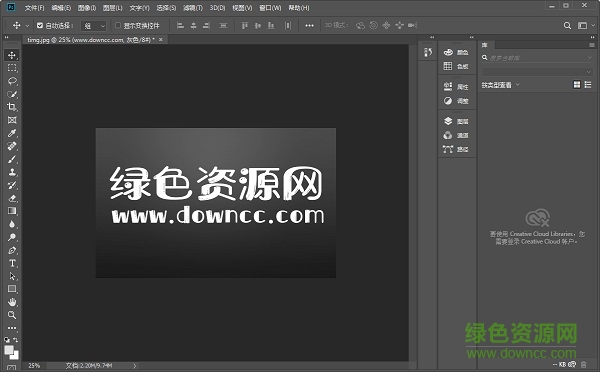600x372 pixels.
Task: Open the Color panel (颜色)
Action: [456, 52]
